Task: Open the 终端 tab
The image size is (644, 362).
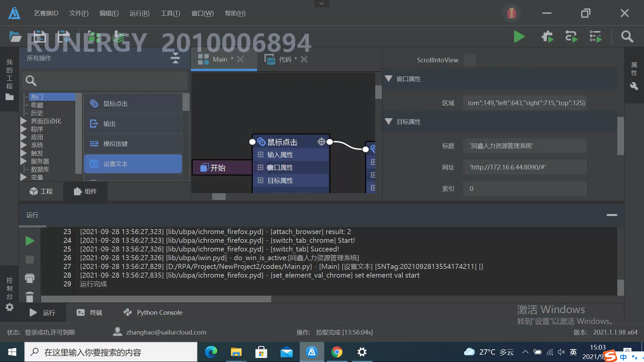Action: click(90, 312)
